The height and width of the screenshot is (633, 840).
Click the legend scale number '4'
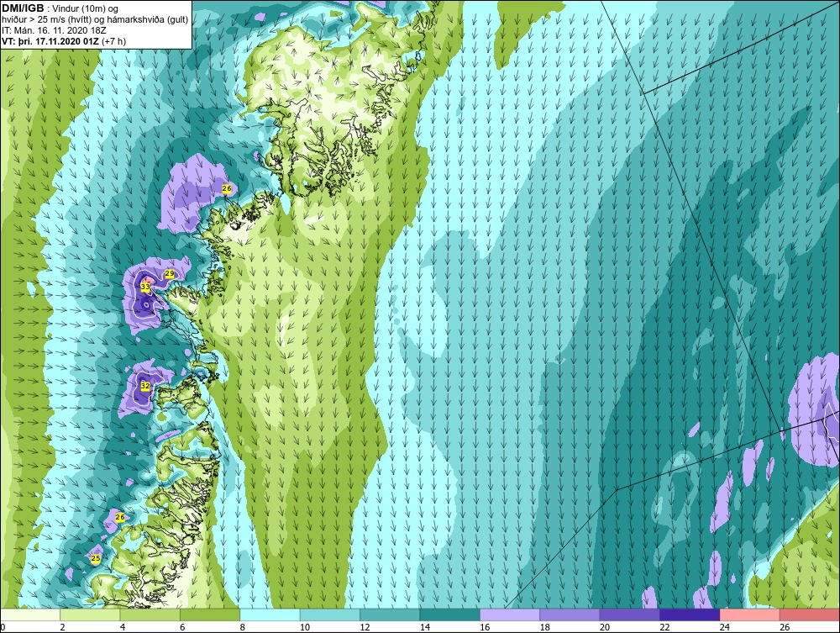pos(123,627)
